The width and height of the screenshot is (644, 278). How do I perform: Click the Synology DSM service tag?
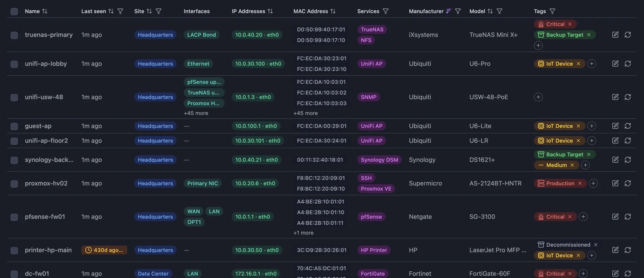[x=379, y=160]
